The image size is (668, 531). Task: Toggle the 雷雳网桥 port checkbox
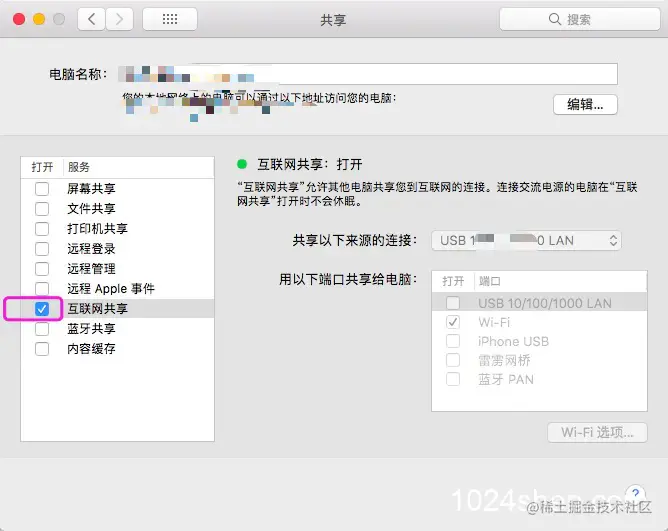[x=453, y=360]
